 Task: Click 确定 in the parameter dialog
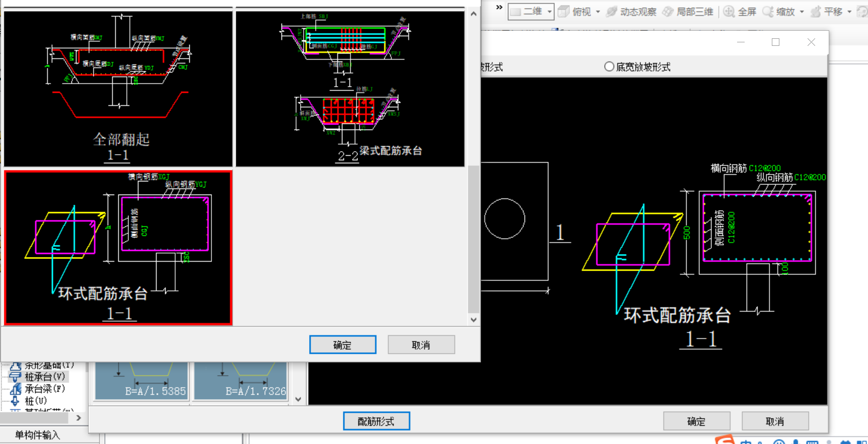[x=697, y=421]
